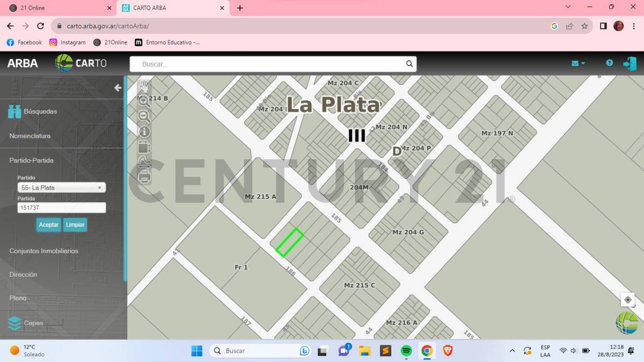Click the login door icon
This screenshot has height=362, width=644.
click(630, 63)
